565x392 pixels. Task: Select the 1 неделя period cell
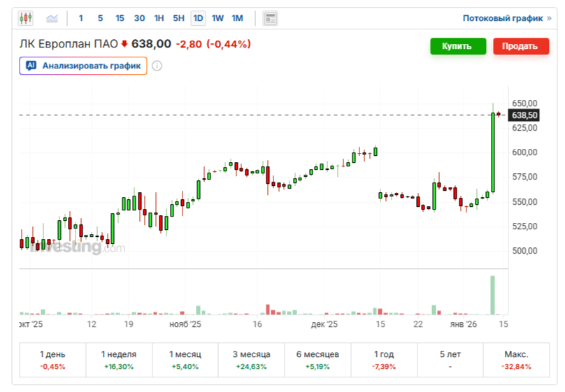point(119,360)
